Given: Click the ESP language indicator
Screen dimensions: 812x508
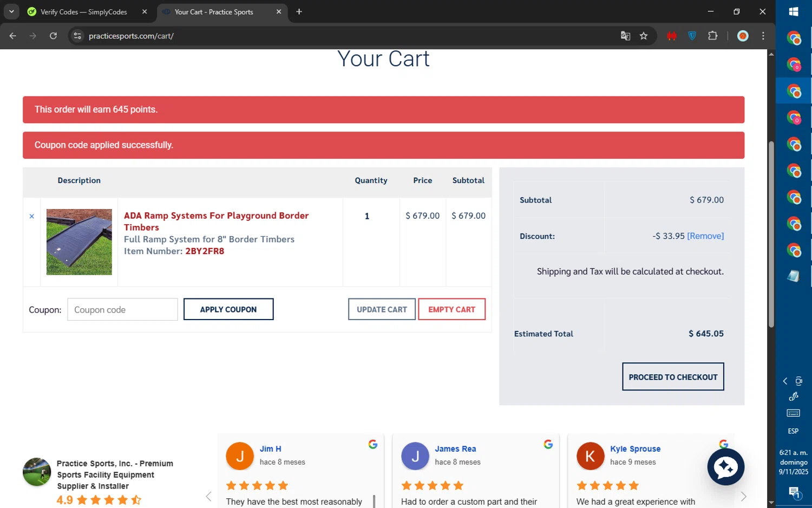Looking at the screenshot, I should coord(793,431).
